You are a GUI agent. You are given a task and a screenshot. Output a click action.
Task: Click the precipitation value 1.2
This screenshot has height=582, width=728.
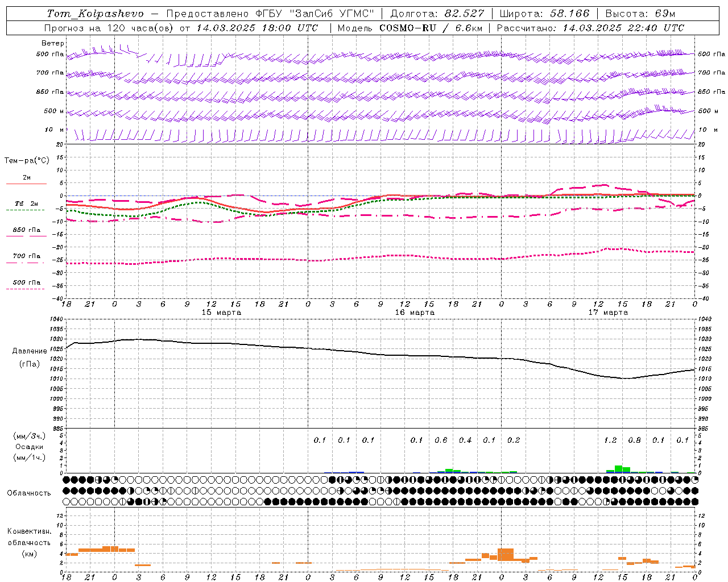pyautogui.click(x=610, y=440)
